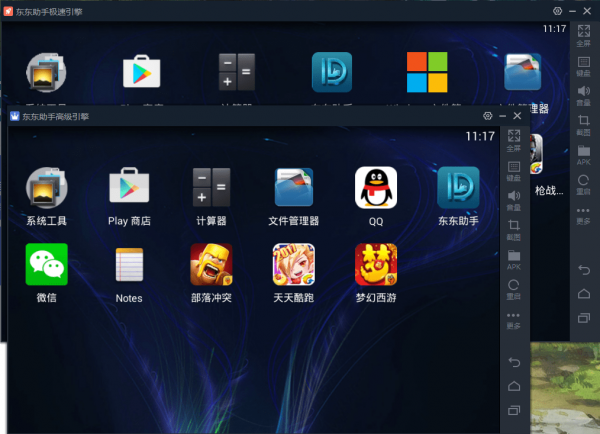
Task: Click recent apps icon in back window sidebar
Action: point(584,318)
